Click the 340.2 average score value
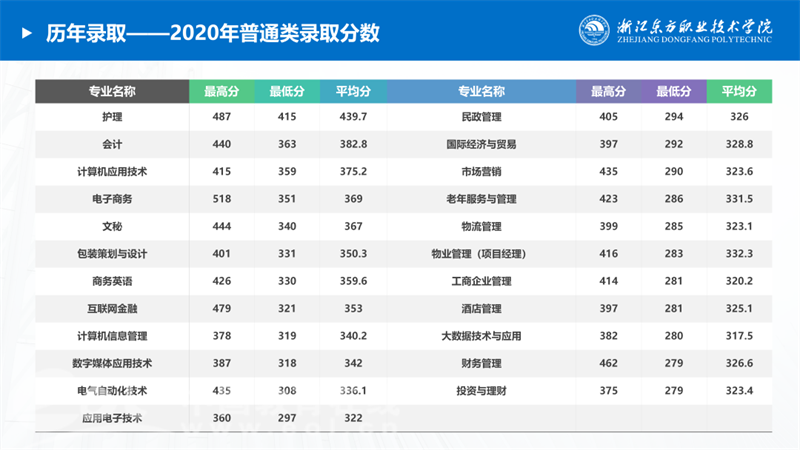This screenshot has width=800, height=450. (x=354, y=336)
